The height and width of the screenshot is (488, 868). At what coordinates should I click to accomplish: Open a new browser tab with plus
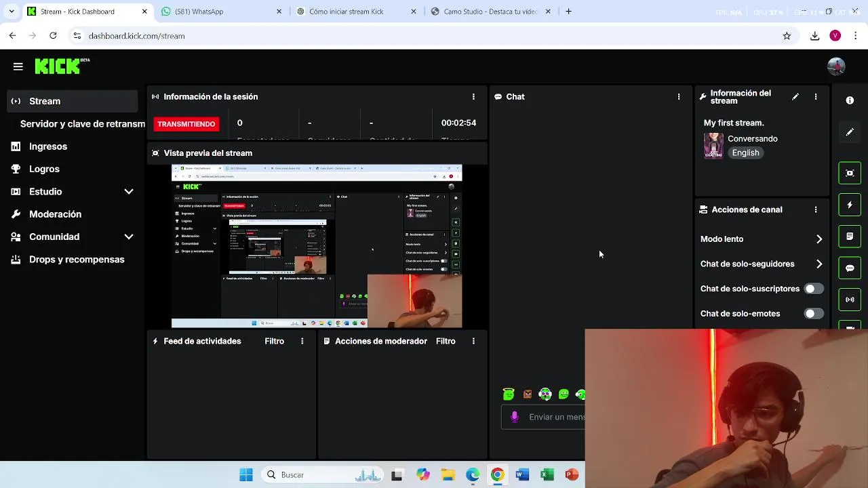click(569, 12)
